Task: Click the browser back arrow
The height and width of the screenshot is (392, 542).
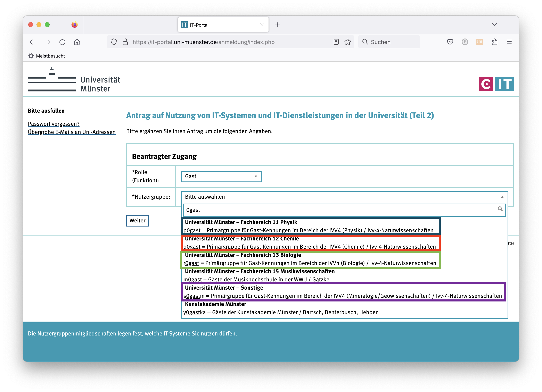Action: (x=33, y=42)
